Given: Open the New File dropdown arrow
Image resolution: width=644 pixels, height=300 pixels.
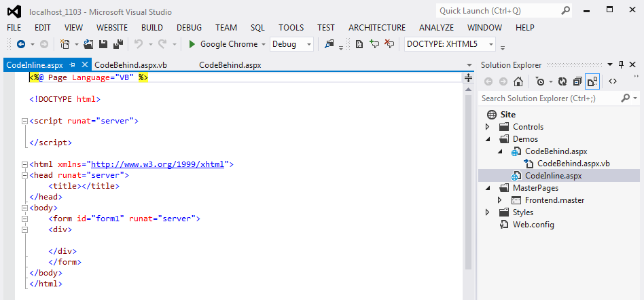Looking at the screenshot, I should point(75,44).
